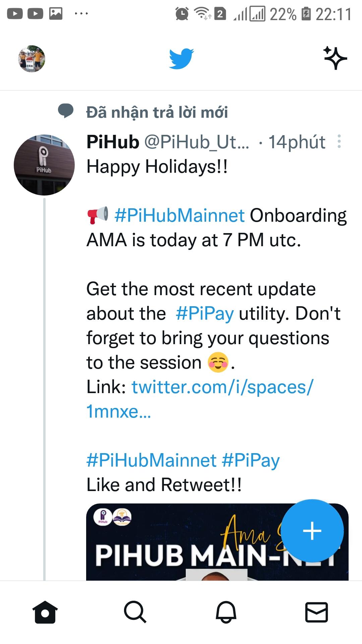Screen dimensions: 362x644
Task: Tap the compose new tweet button
Action: [x=312, y=531]
